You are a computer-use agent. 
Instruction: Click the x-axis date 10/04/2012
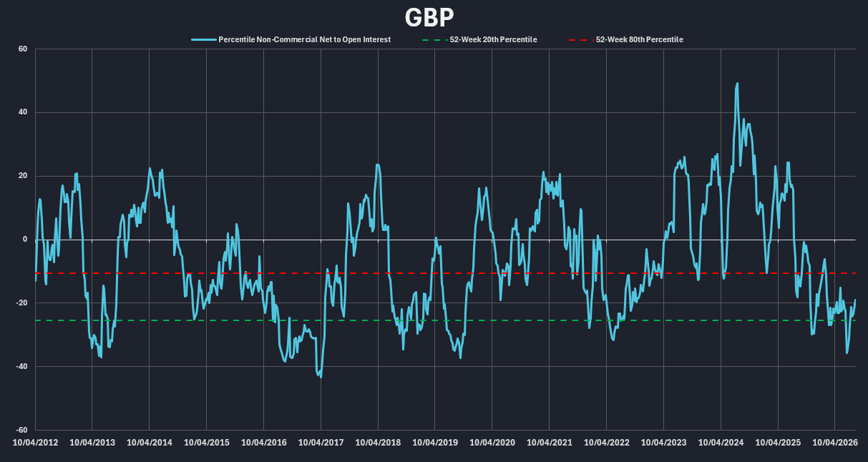(36, 443)
